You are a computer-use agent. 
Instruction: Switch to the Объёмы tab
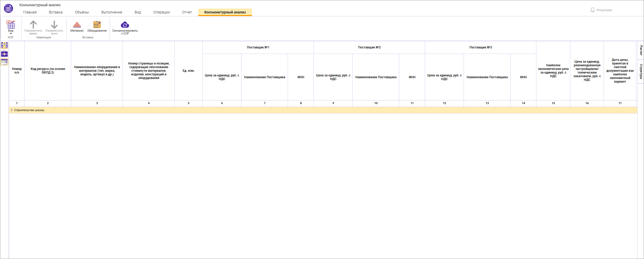click(x=82, y=12)
